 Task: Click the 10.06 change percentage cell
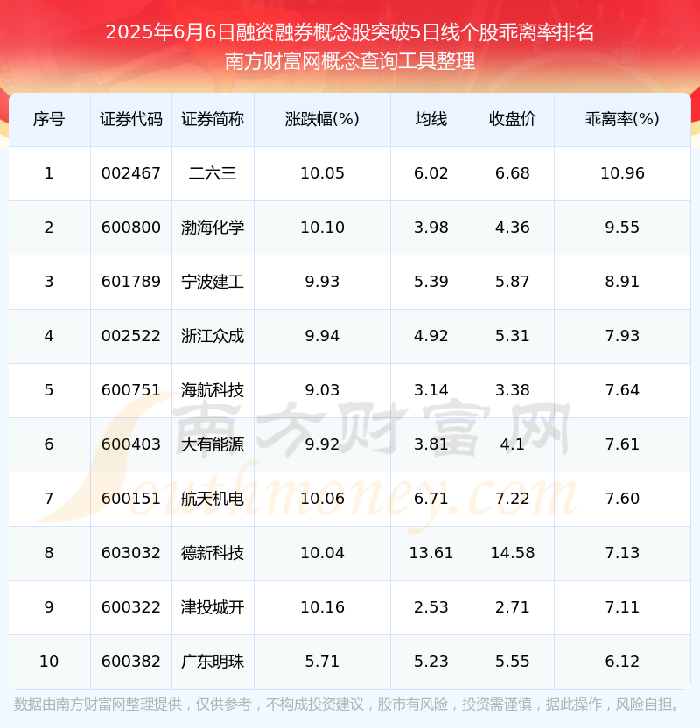(322, 499)
